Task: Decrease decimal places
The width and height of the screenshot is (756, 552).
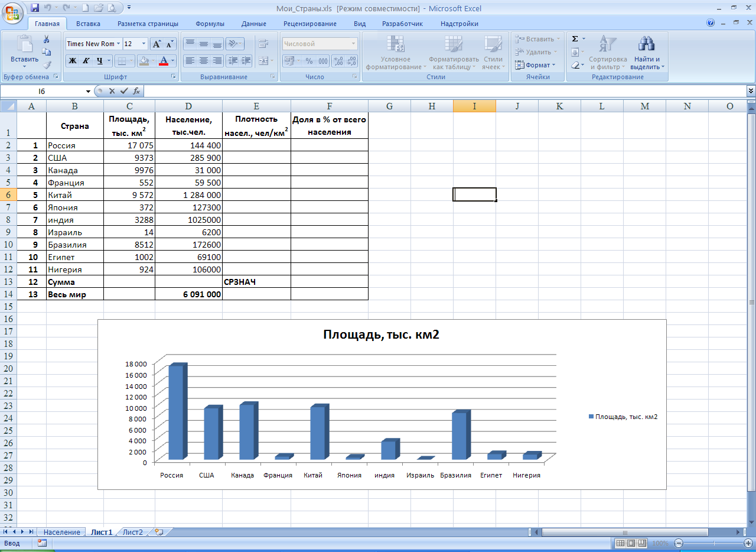Action: (x=351, y=60)
